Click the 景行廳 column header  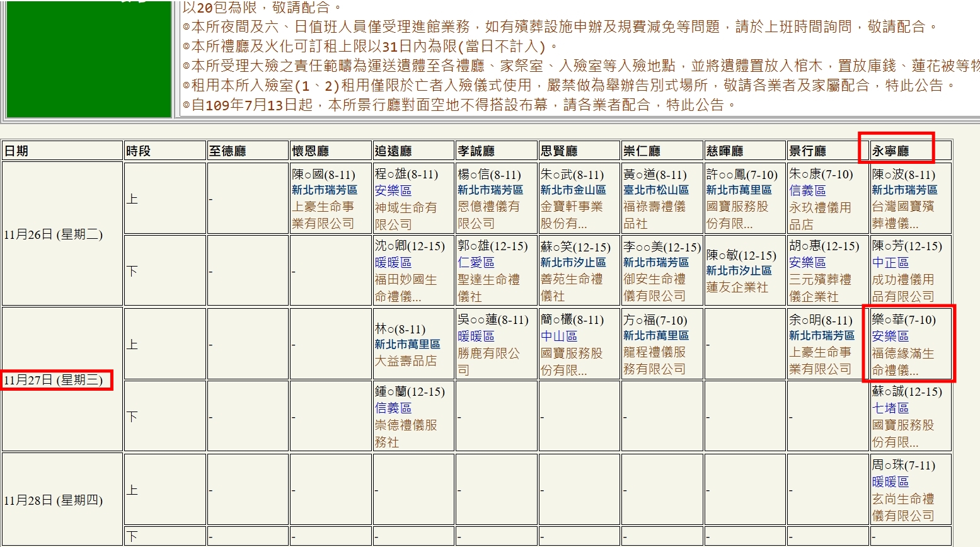828,151
